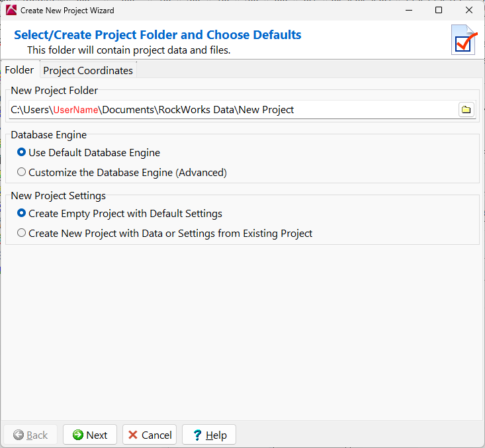Click the red X icon on Cancel
Viewport: 485px width, 448px height.
tap(133, 435)
